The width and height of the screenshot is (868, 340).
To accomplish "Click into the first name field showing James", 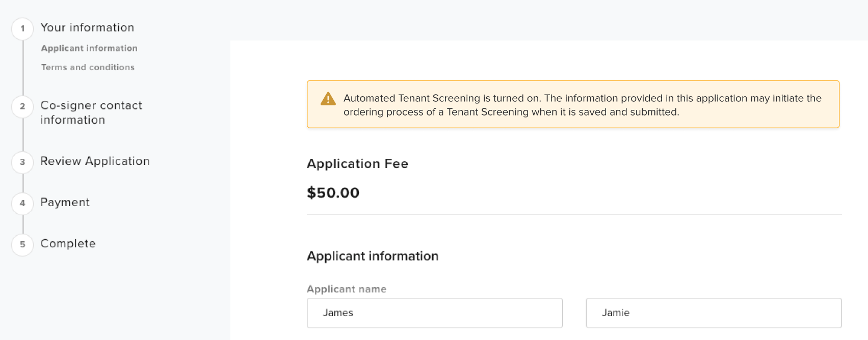I will (434, 313).
